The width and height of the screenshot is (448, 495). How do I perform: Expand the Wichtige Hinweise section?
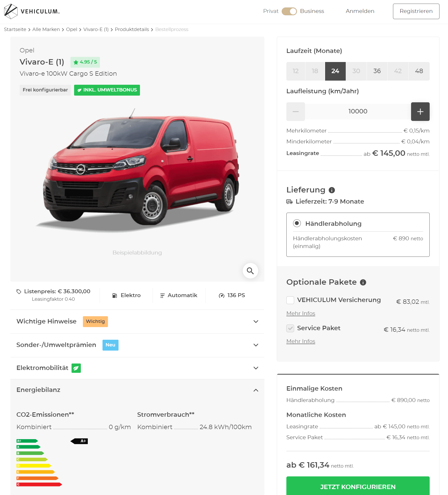coord(137,321)
